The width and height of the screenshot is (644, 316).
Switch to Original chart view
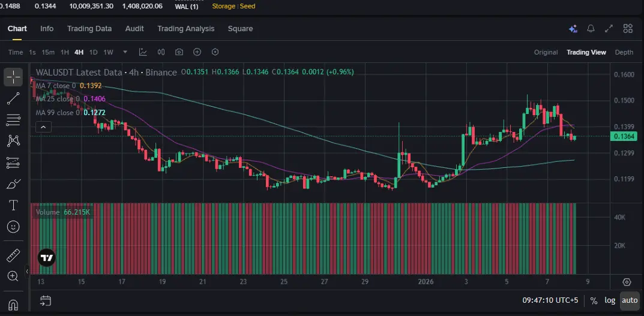[546, 52]
